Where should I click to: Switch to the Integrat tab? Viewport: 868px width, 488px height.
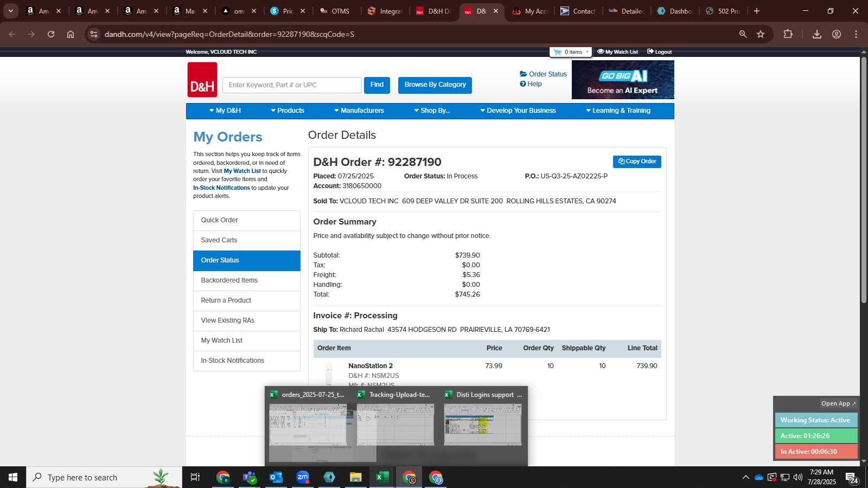385,11
